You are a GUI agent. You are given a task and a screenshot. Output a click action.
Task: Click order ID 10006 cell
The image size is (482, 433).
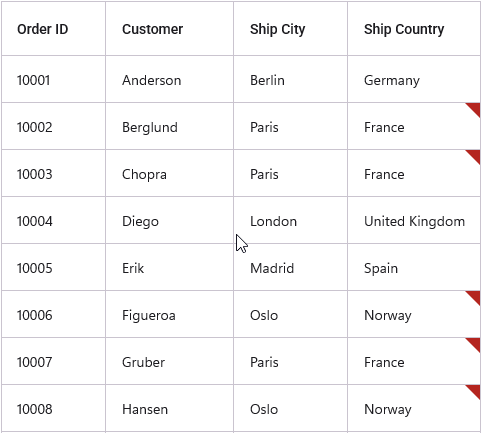(53, 314)
